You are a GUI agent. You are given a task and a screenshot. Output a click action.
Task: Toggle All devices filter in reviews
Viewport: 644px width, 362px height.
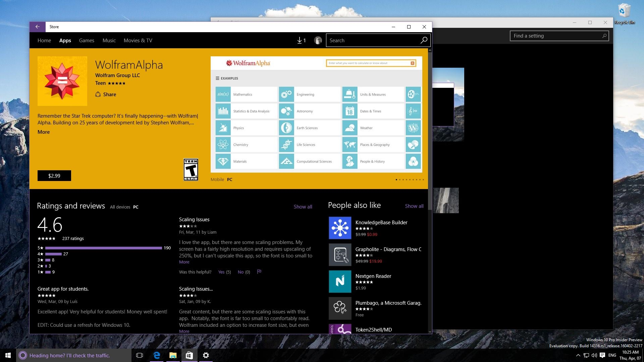pos(120,207)
